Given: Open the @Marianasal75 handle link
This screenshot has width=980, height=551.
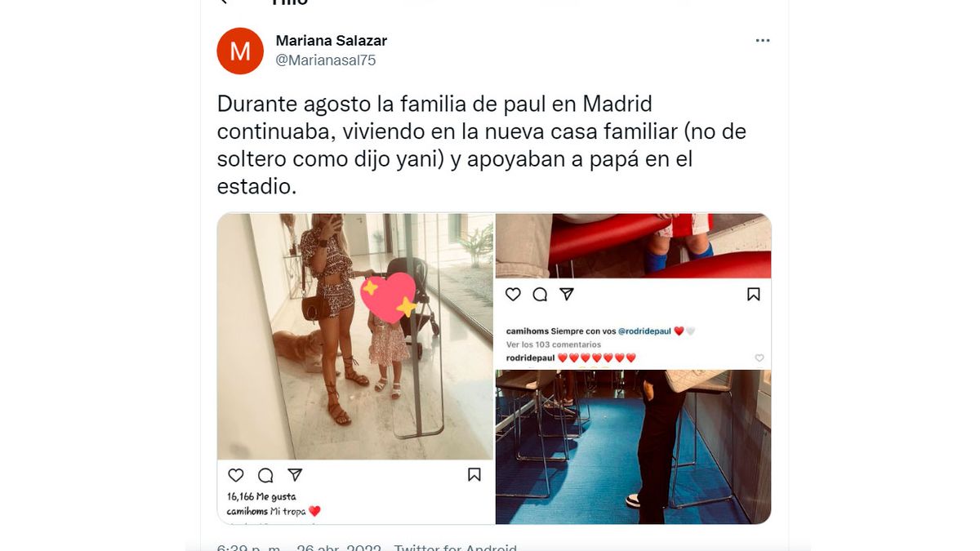Looking at the screenshot, I should tap(326, 60).
